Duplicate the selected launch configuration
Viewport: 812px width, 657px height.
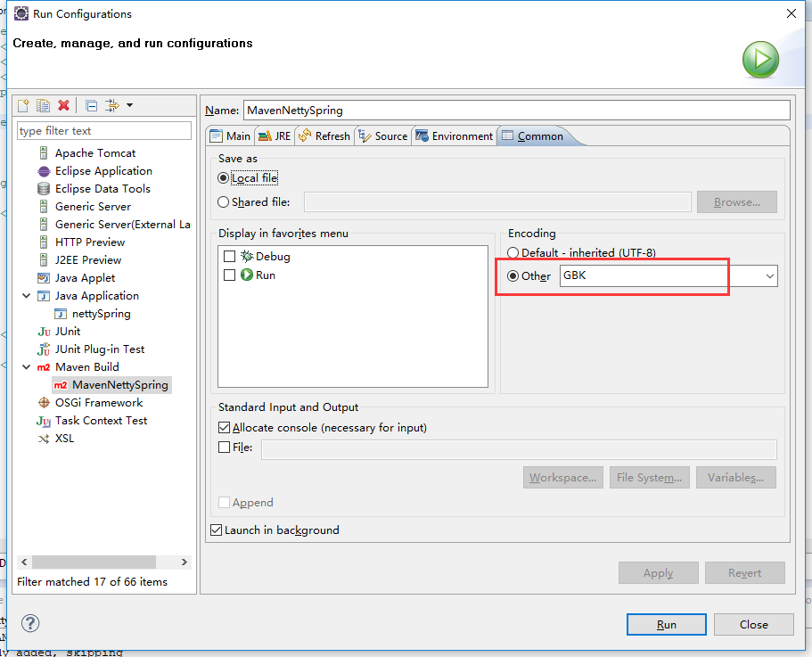[x=43, y=105]
